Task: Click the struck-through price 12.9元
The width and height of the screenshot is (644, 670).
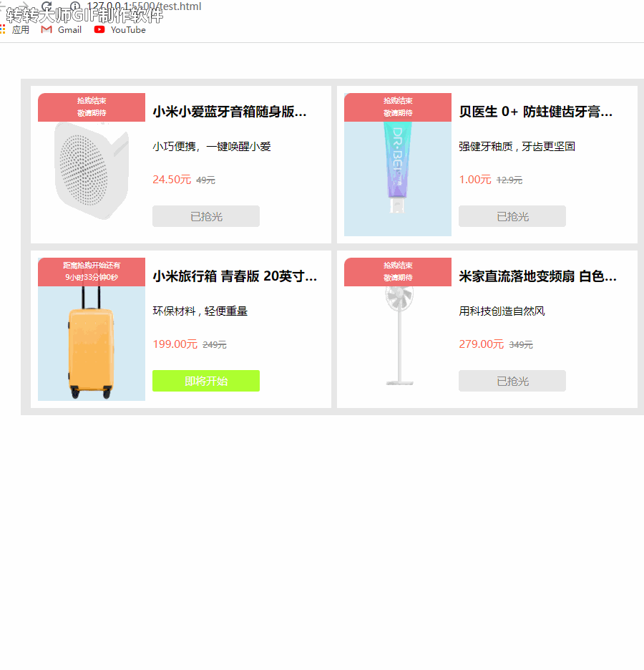Action: [x=509, y=180]
